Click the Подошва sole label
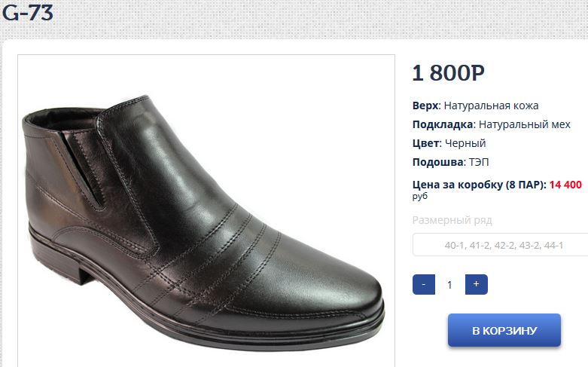 (437, 162)
